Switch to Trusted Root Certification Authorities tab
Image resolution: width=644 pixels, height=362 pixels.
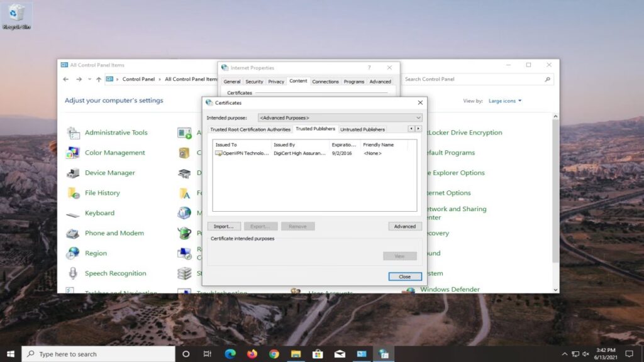click(250, 129)
